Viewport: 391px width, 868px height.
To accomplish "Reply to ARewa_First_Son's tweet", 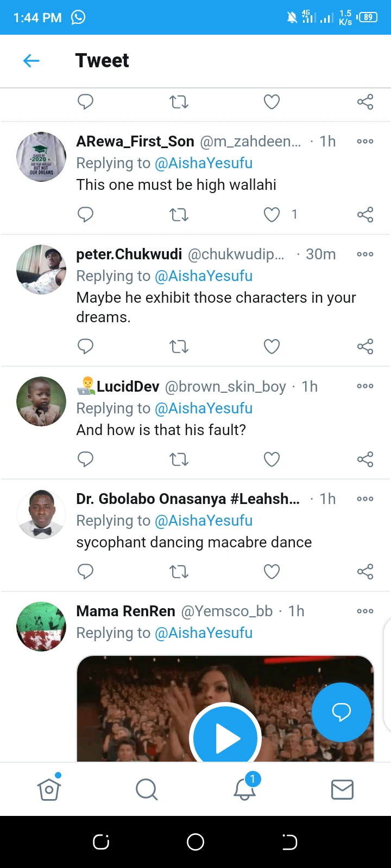I will click(85, 214).
